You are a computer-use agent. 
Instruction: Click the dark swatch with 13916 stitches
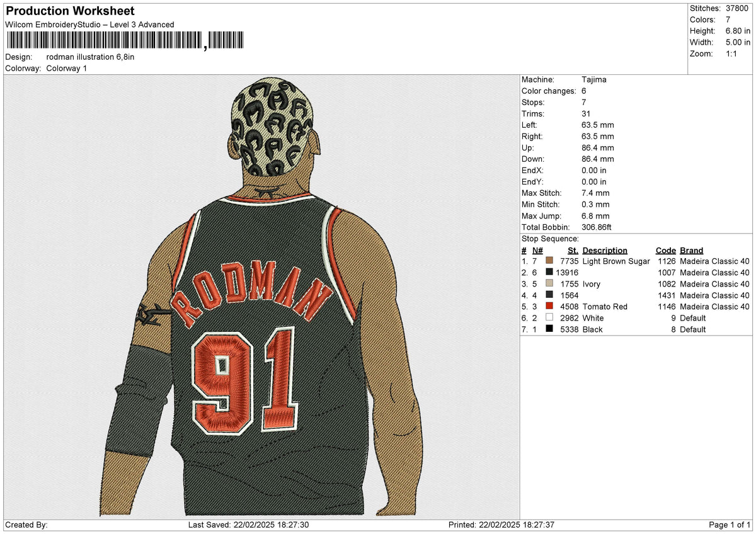tap(549, 273)
